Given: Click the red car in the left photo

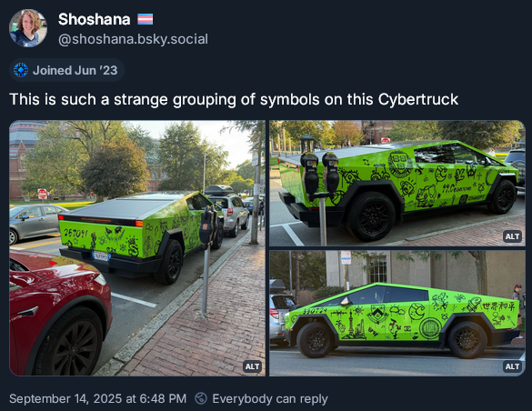Looking at the screenshot, I should [x=57, y=312].
